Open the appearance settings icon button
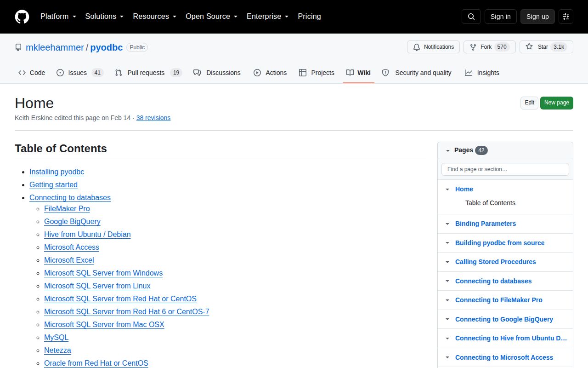The height and width of the screenshot is (368, 588). [566, 17]
